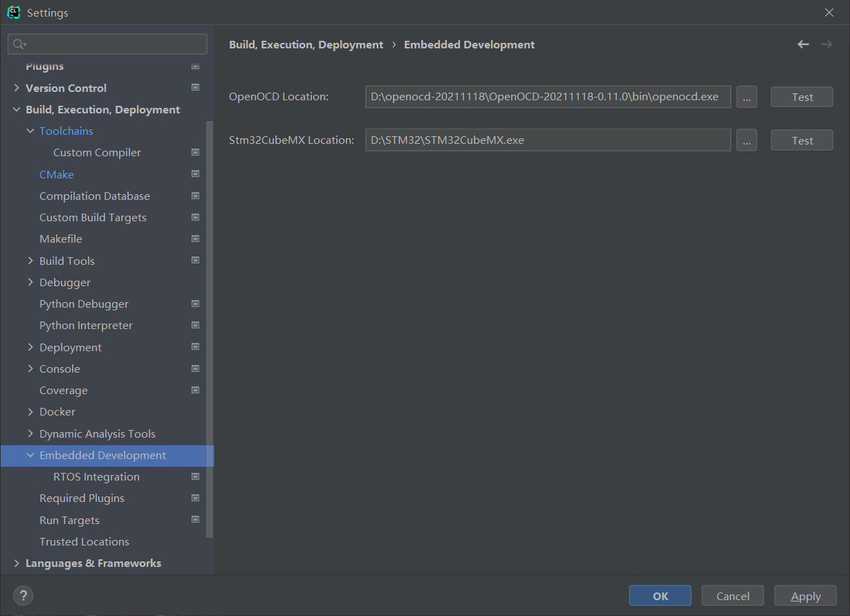
Task: Click the project-level icon beside Python Debugger
Action: point(195,304)
